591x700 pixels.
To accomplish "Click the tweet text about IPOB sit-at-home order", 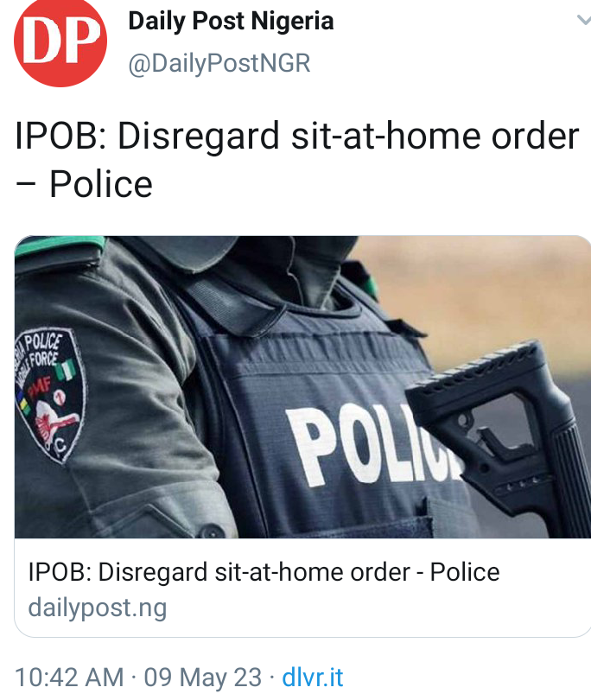I will pyautogui.click(x=297, y=159).
